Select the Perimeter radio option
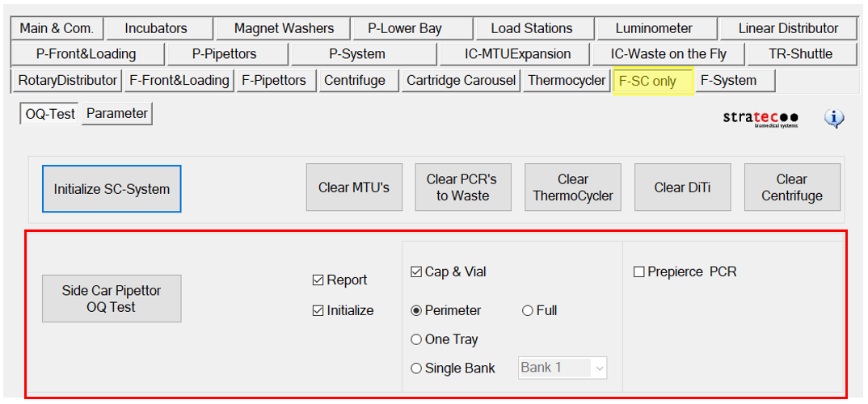 (417, 310)
